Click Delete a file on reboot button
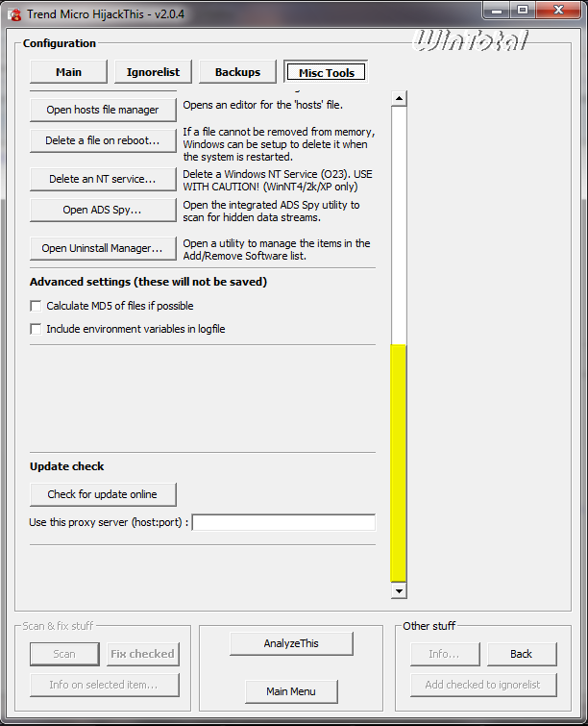The image size is (588, 726). (103, 140)
